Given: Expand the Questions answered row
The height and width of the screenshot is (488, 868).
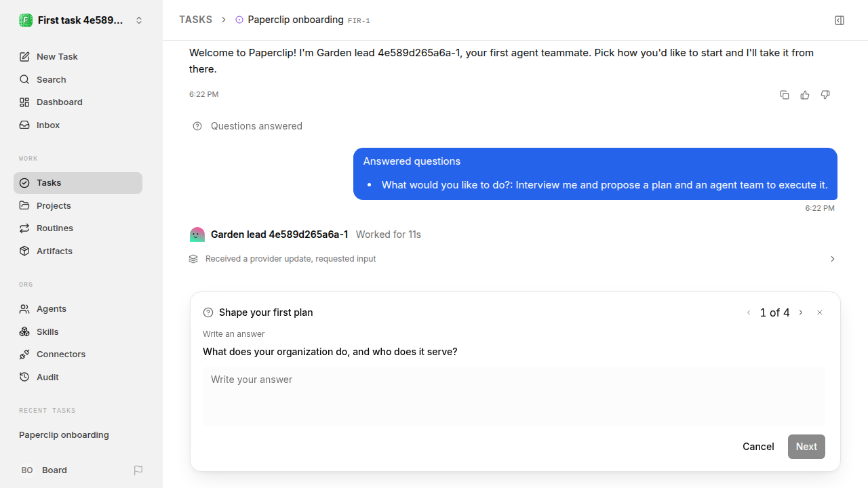Looking at the screenshot, I should click(x=248, y=126).
